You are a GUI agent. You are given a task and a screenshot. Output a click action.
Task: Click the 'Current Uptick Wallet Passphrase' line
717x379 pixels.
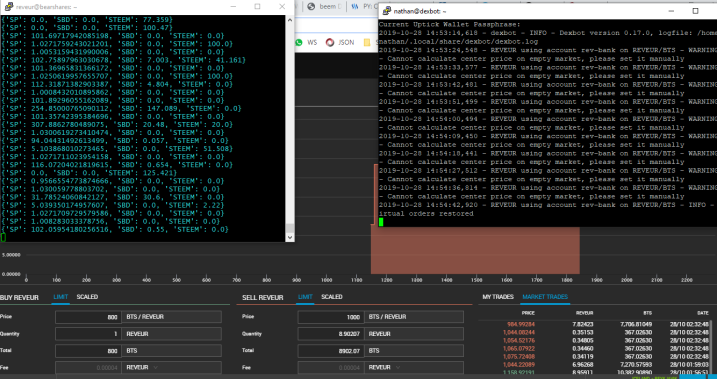tap(449, 24)
